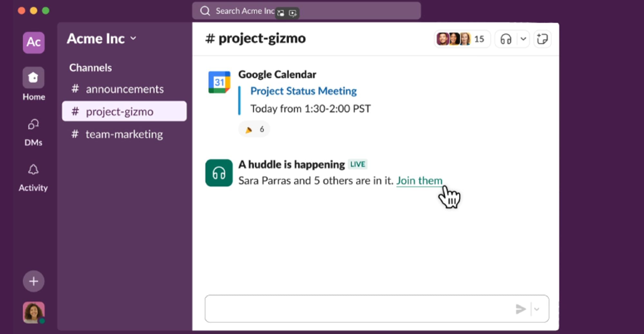Toggle the party popper reaction

point(254,129)
